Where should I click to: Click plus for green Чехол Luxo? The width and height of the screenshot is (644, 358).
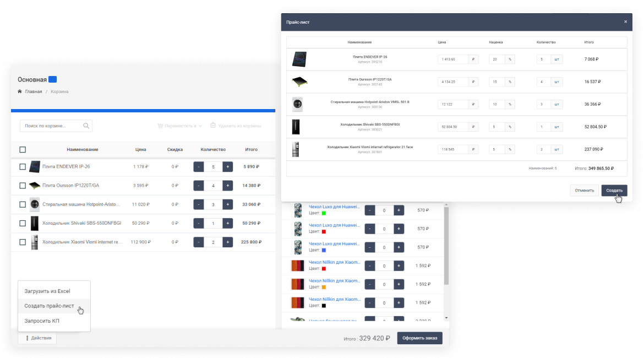pos(399,210)
